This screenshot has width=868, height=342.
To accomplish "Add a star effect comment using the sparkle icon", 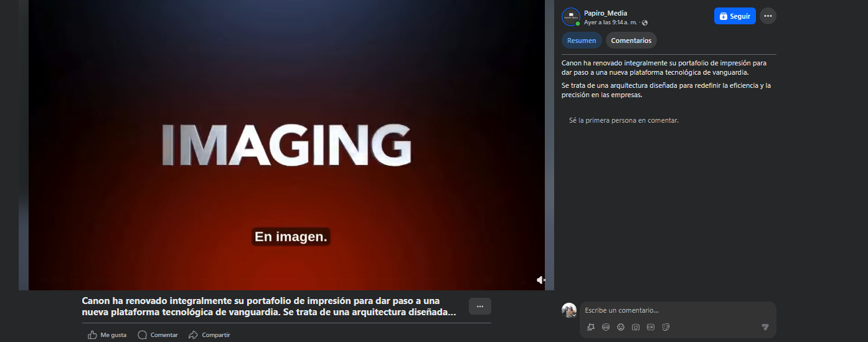I will [x=591, y=327].
